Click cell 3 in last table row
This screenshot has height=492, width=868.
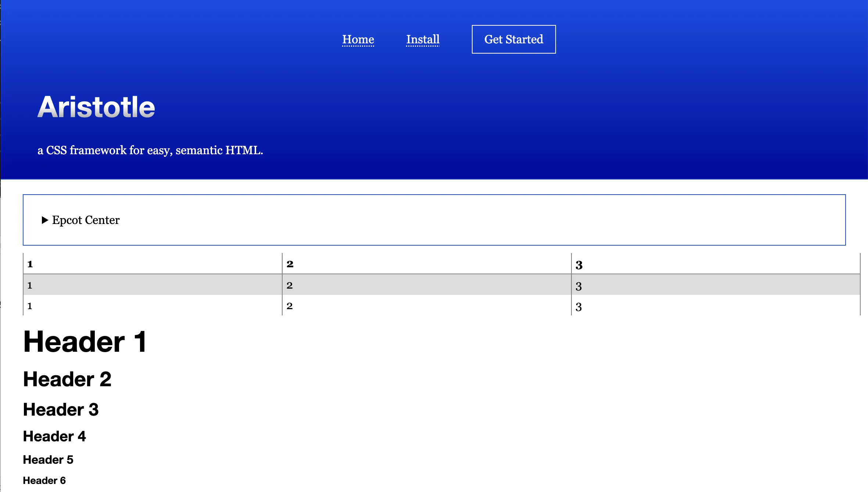click(x=578, y=307)
